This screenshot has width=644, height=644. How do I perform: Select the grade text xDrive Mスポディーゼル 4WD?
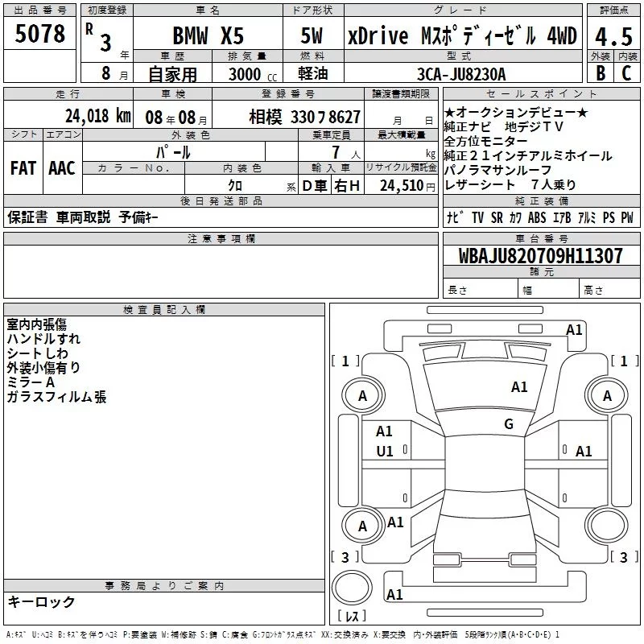pos(462,35)
